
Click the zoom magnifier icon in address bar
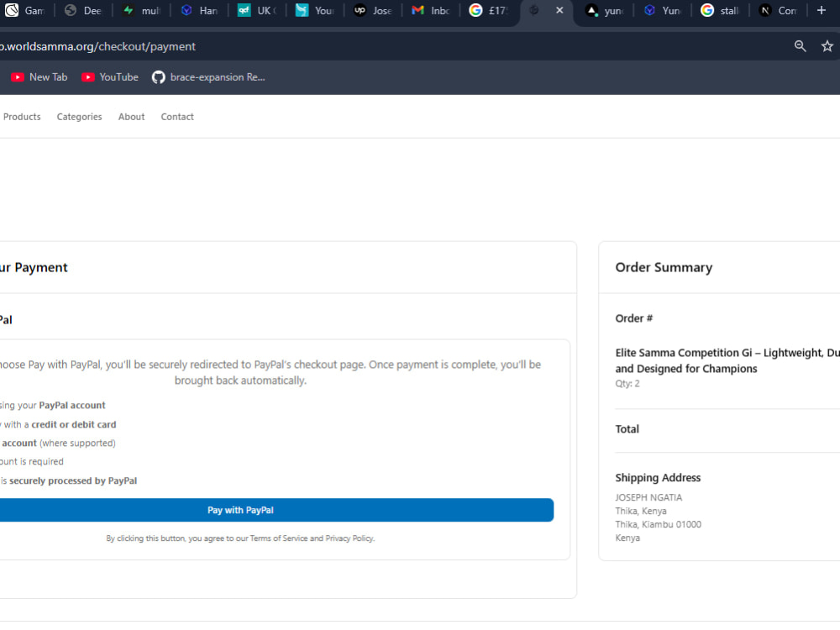[x=800, y=46]
